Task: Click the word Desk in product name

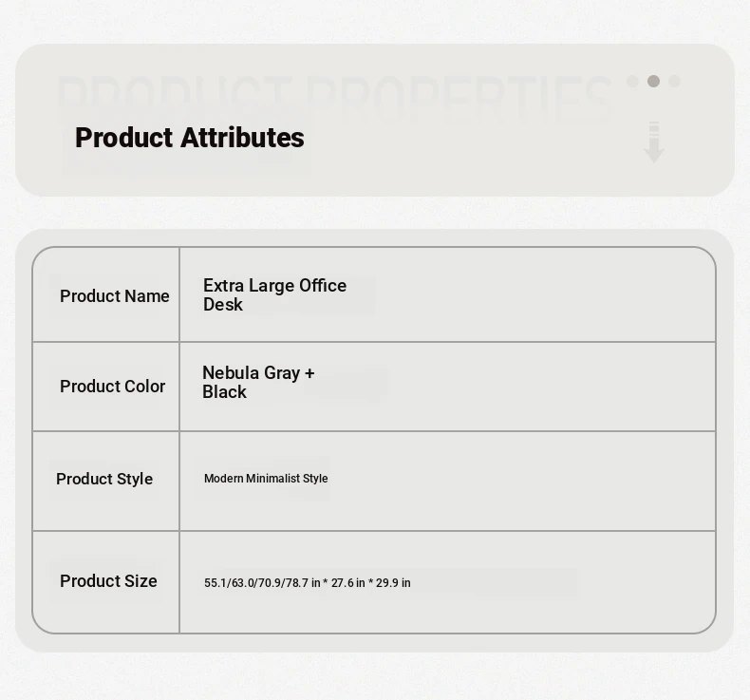Action: [223, 305]
